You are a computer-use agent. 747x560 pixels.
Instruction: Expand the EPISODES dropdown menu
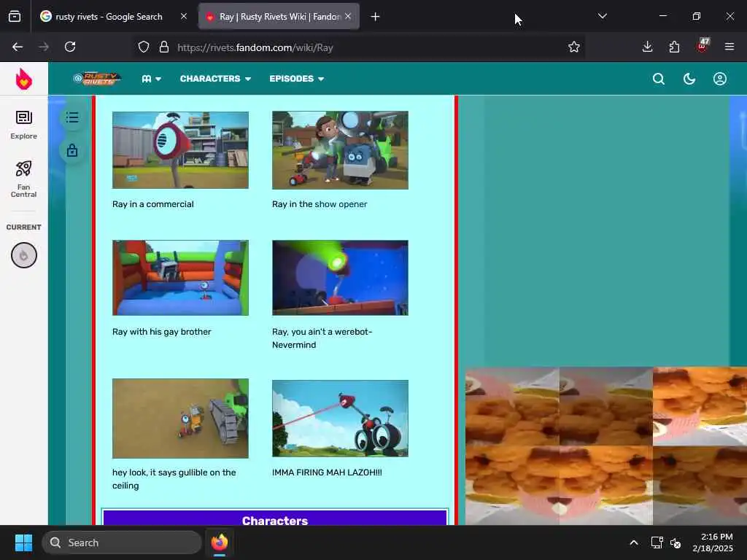(x=296, y=79)
